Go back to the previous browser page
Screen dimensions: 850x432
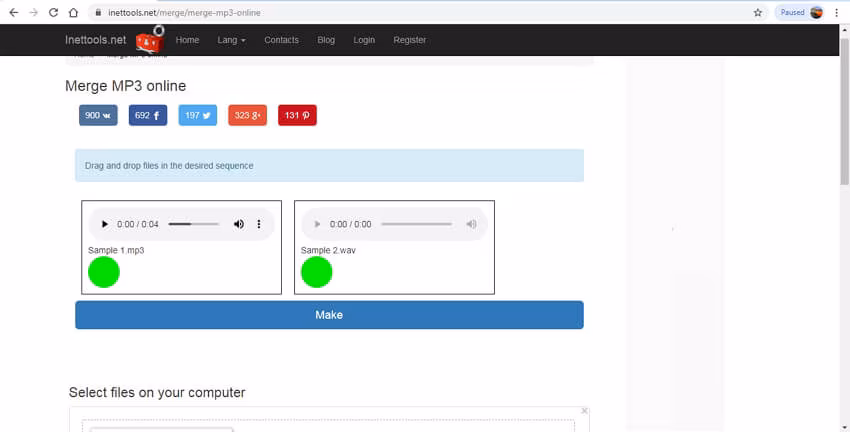pyautogui.click(x=14, y=12)
